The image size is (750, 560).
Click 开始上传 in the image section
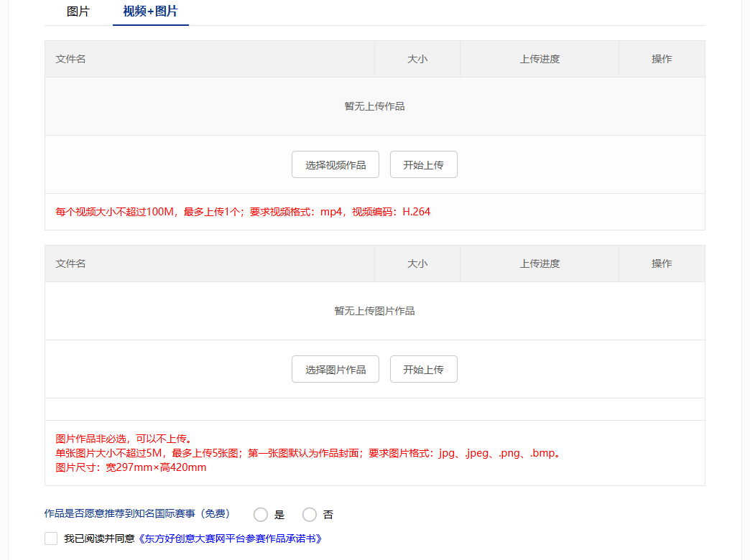coord(423,369)
